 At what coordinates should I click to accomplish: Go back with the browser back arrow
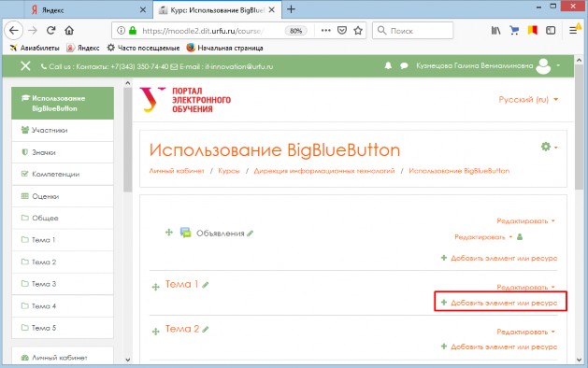click(x=14, y=31)
